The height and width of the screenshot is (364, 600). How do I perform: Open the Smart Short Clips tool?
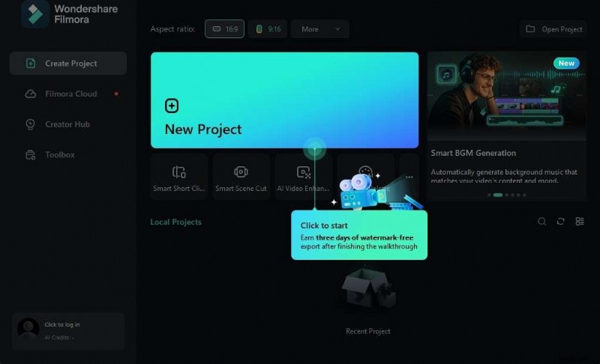pos(178,178)
